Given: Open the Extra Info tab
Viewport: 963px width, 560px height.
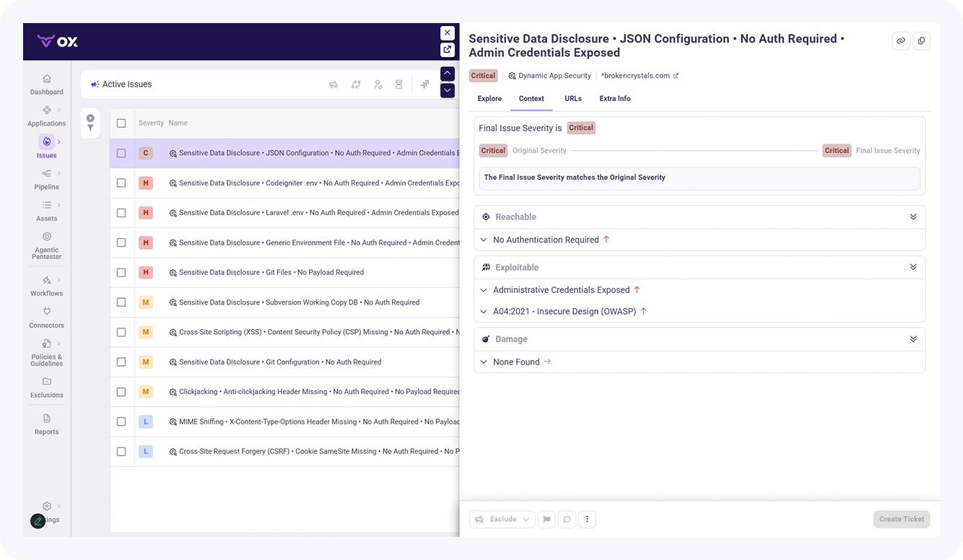Looking at the screenshot, I should (615, 99).
